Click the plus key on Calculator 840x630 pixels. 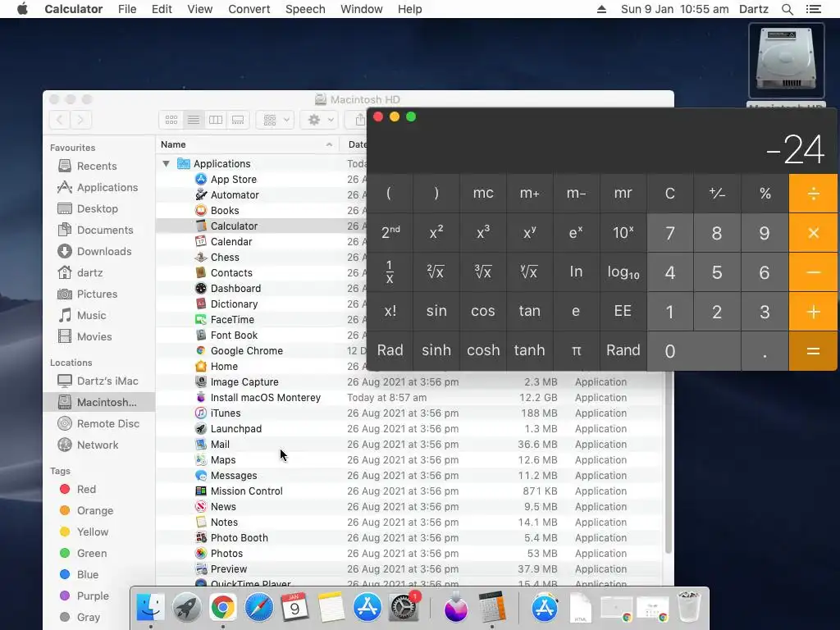[813, 311]
